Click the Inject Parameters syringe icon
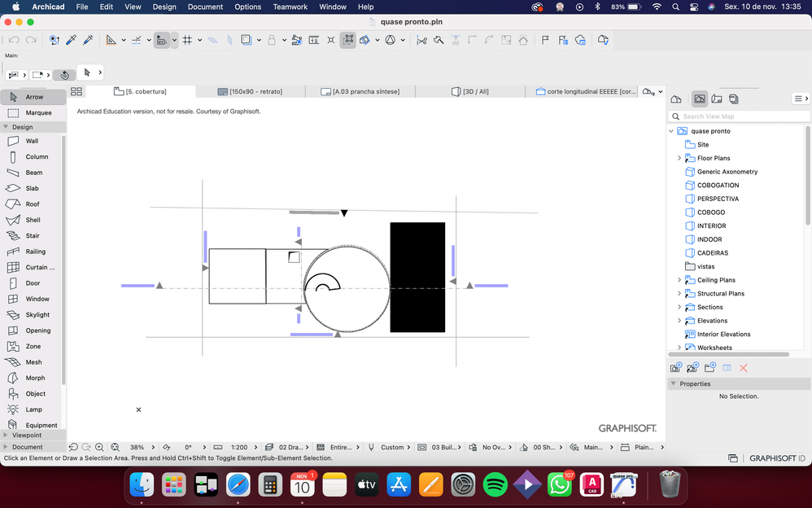This screenshot has height=508, width=812. tap(88, 40)
